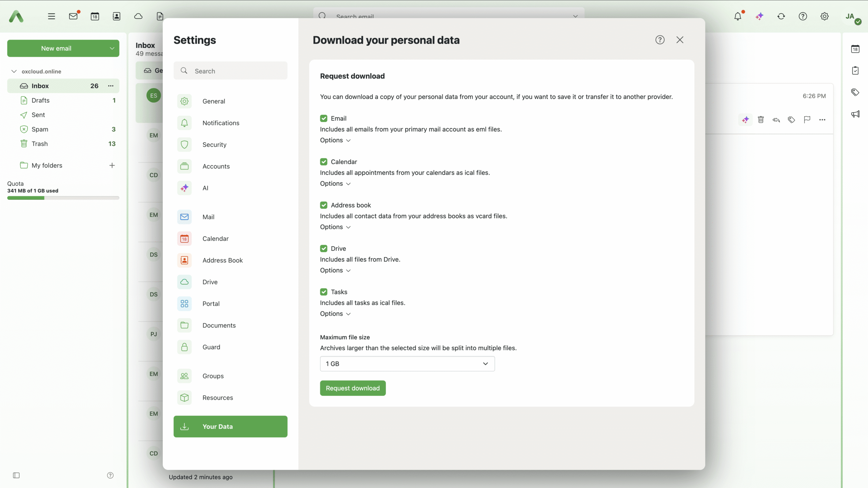Click the Drive cloud icon in top toolbar
868x488 pixels.
point(138,16)
